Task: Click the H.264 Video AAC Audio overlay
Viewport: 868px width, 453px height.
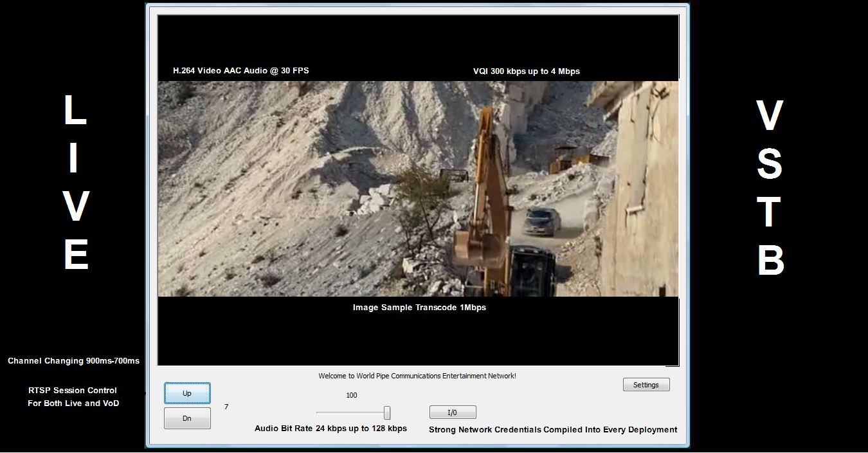Action: point(241,71)
